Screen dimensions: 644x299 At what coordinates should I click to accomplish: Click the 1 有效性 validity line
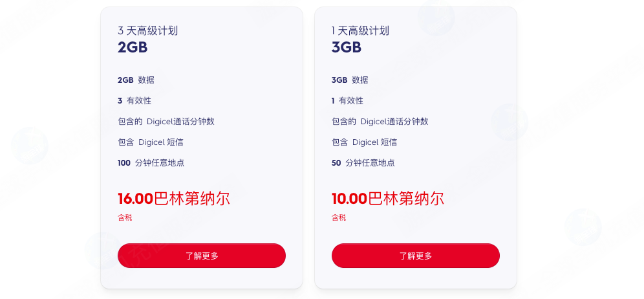pyautogui.click(x=347, y=101)
